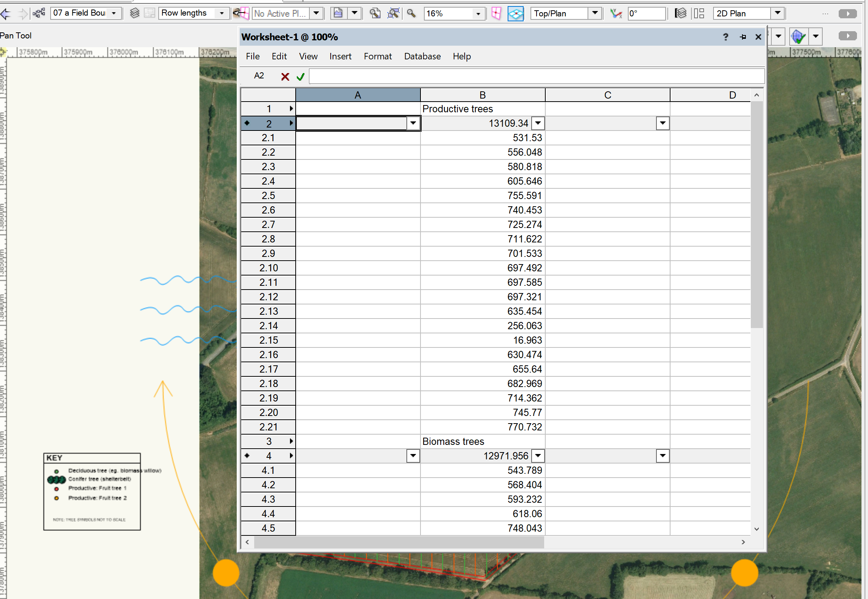Expand the Top/Plan view dropdown

[x=594, y=14]
